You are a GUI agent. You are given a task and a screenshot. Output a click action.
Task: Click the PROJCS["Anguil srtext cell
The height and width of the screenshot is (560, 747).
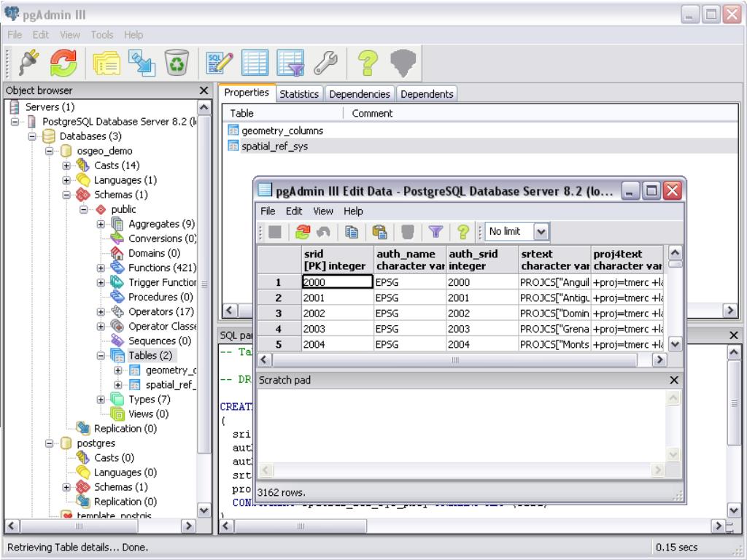(554, 282)
